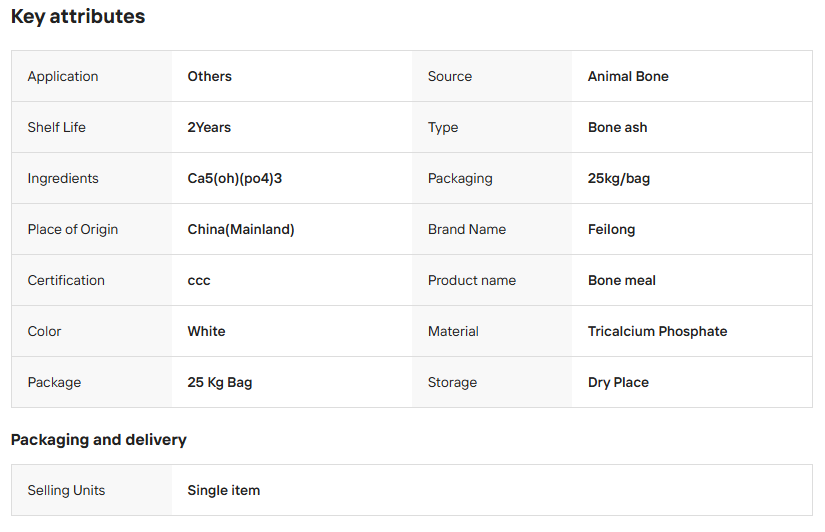Select the Single item selling units value

click(x=223, y=490)
